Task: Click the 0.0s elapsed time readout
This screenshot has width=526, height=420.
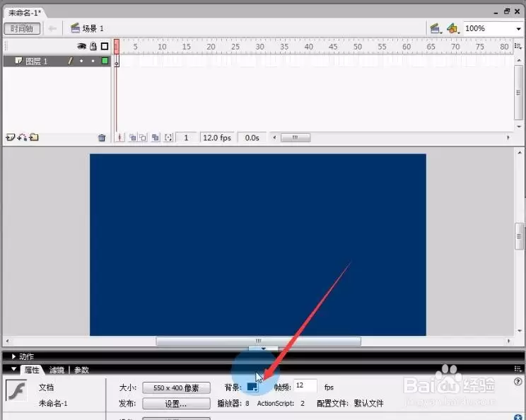Action: [252, 138]
